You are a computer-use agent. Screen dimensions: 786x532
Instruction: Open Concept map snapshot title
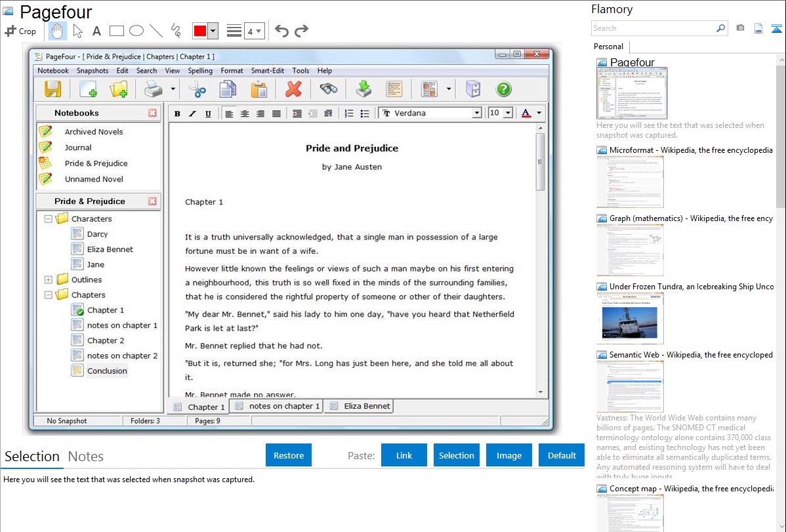click(691, 488)
